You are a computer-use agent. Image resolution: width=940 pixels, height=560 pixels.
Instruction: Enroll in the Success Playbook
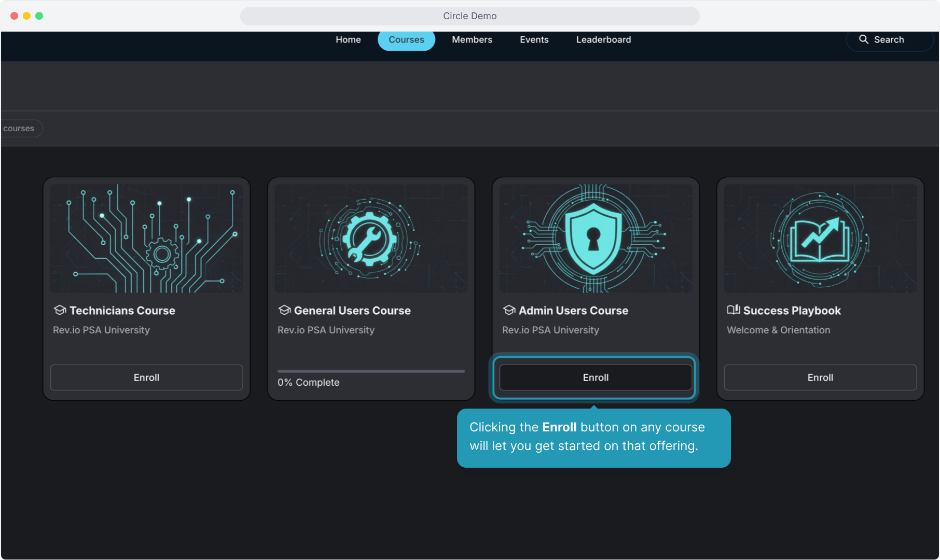[x=820, y=377]
